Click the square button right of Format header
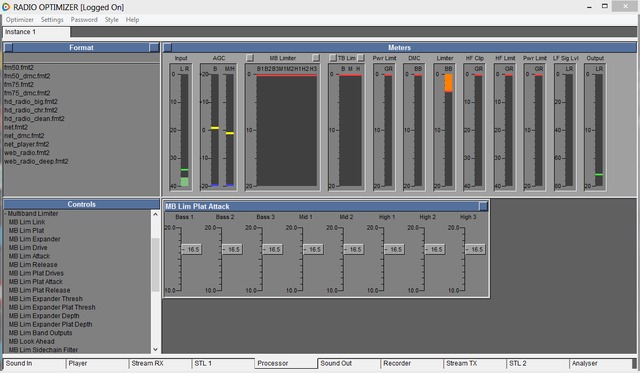Screen dimensions: 640x373 coord(154,48)
